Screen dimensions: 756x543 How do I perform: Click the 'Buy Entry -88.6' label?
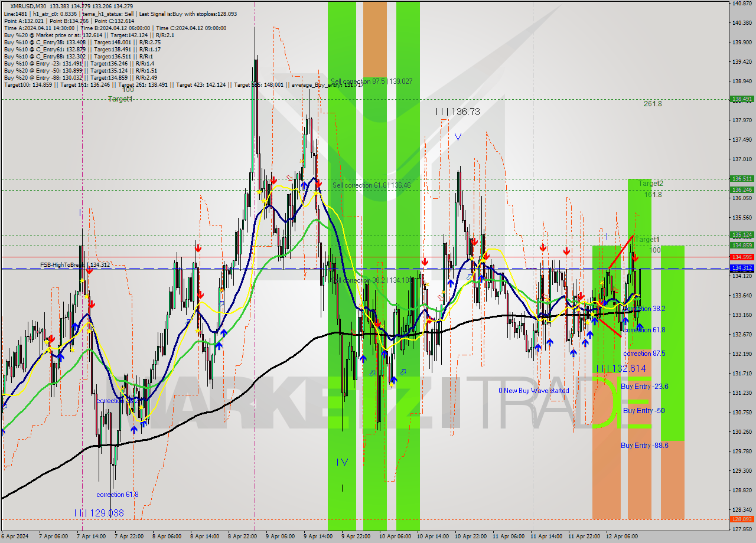click(644, 445)
